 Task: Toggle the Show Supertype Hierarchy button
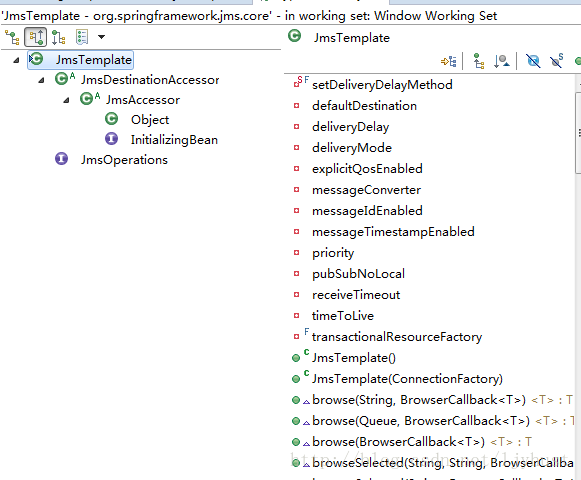36,37
